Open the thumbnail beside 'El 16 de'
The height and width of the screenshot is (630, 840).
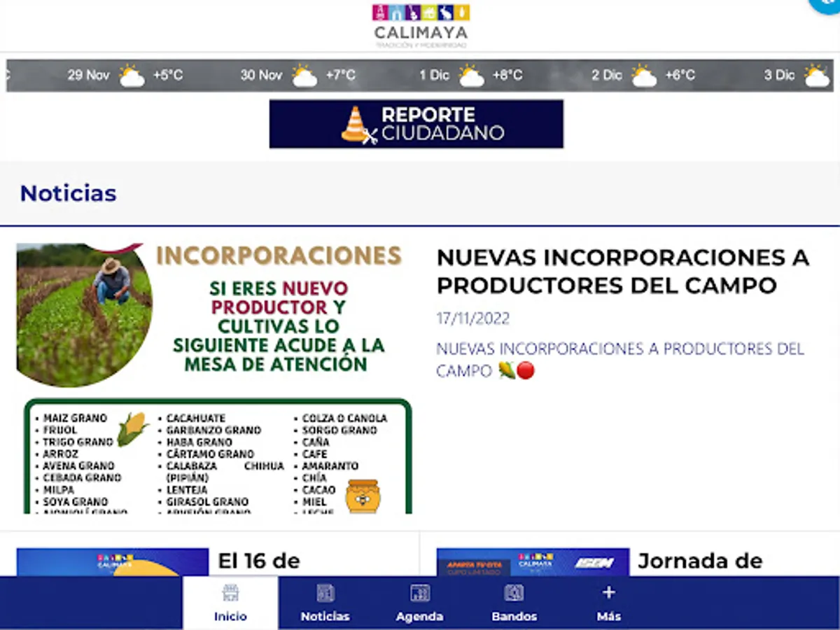click(113, 562)
